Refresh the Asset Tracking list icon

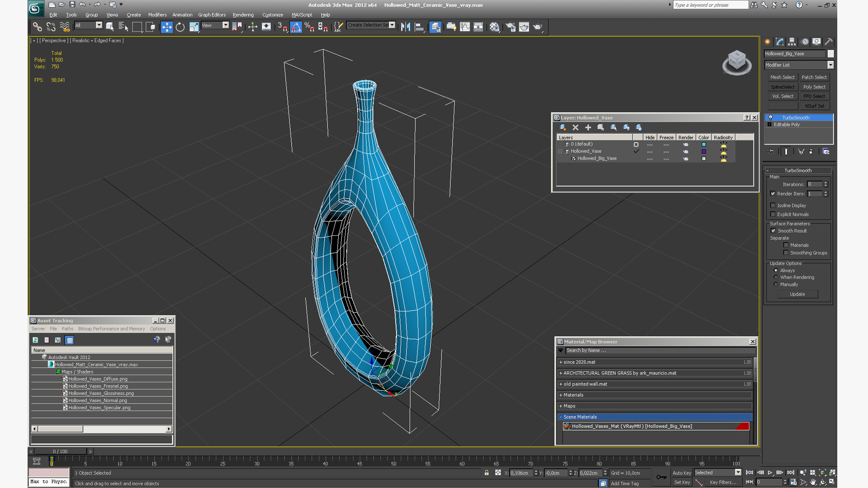35,340
